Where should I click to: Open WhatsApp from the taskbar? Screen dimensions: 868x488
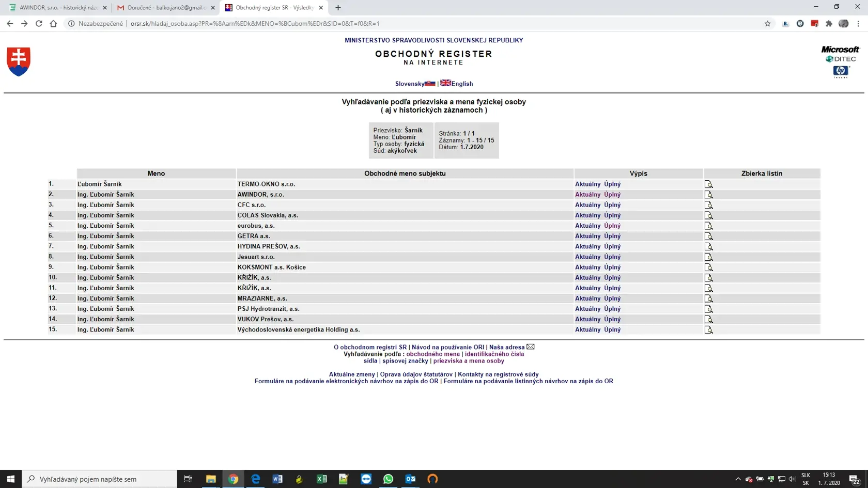389,479
